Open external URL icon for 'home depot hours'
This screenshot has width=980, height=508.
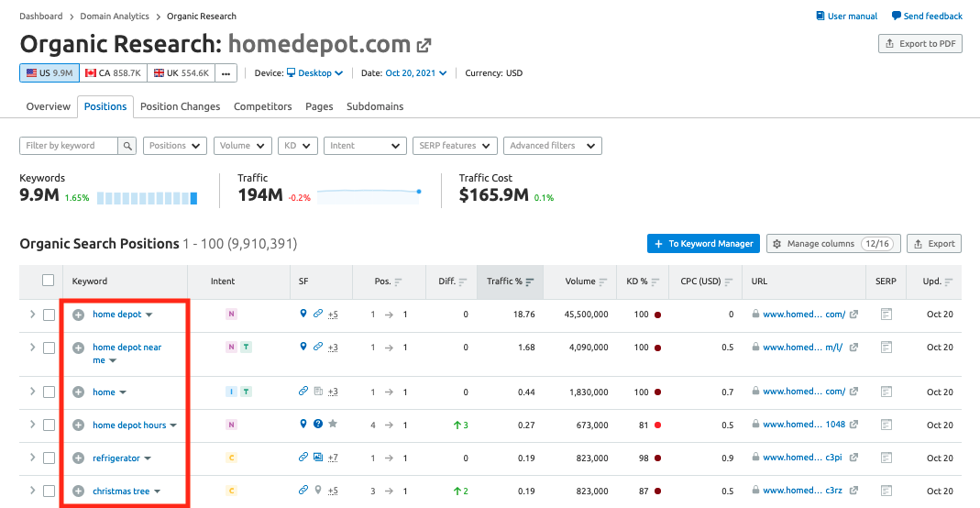point(854,425)
